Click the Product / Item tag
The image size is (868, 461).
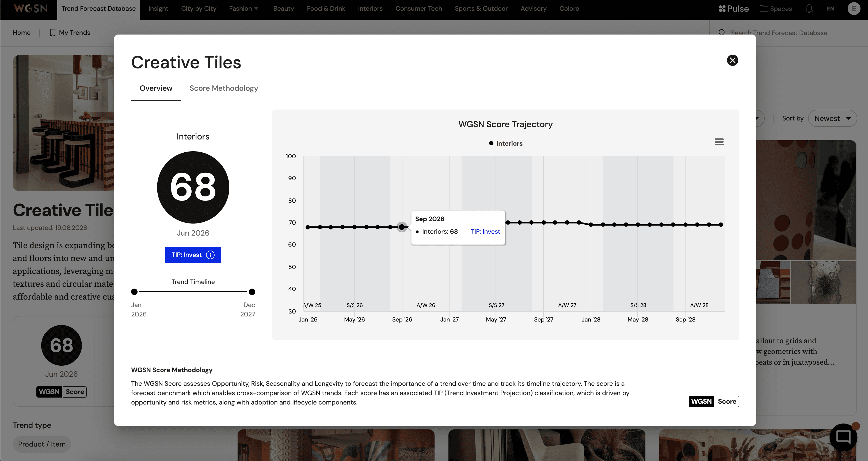click(x=42, y=444)
